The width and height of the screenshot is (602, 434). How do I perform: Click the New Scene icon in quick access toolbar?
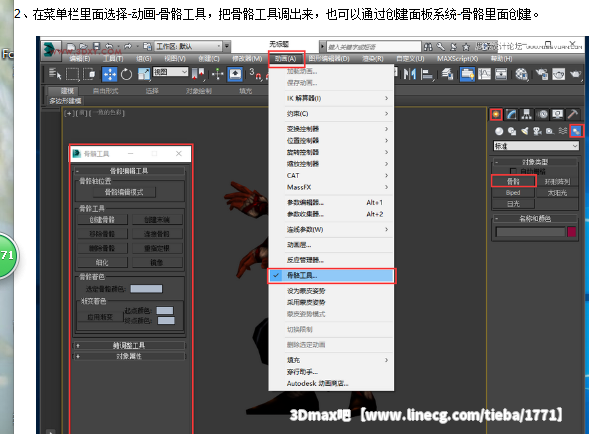point(71,46)
